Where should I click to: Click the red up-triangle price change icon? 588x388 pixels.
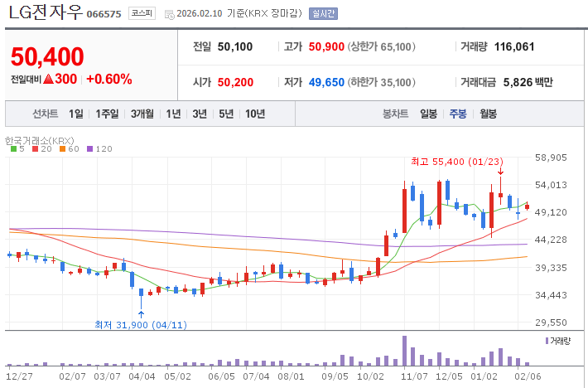click(x=48, y=80)
